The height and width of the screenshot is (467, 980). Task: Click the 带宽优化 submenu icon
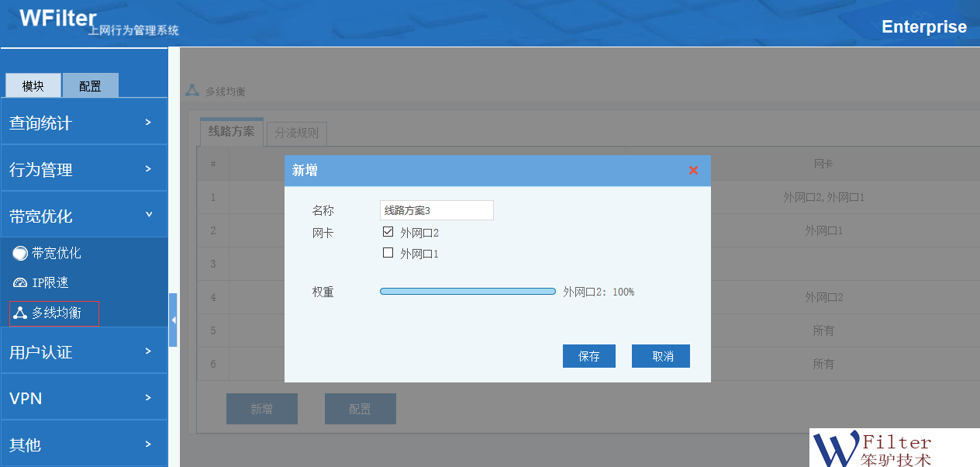(x=20, y=253)
